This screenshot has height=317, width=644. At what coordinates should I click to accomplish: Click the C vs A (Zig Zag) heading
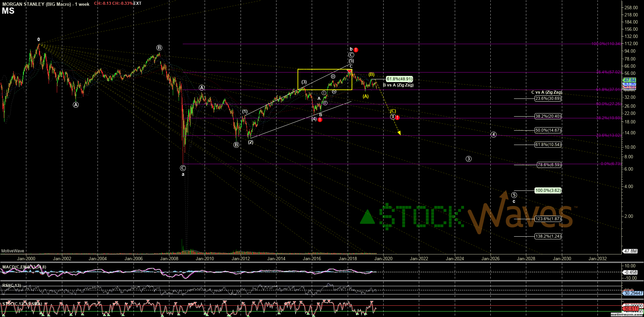[546, 92]
